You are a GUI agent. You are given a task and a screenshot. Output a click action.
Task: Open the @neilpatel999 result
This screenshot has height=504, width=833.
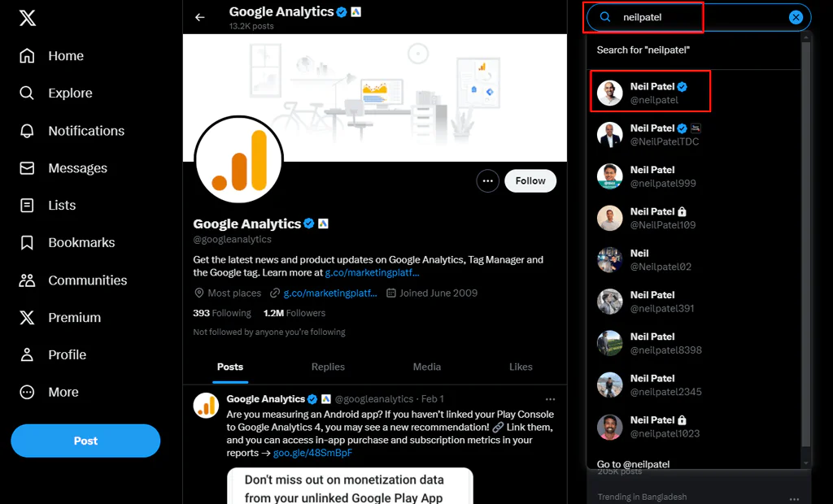point(694,176)
